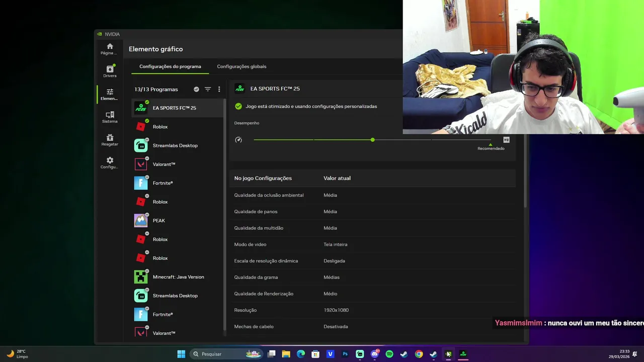
Task: Click Qualidade da multidão setting row
Action: pos(372,228)
